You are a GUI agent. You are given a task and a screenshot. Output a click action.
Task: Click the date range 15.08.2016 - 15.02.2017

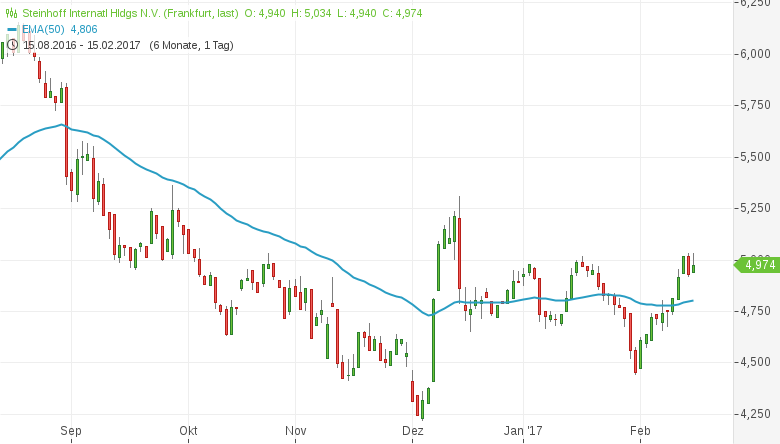coord(82,45)
